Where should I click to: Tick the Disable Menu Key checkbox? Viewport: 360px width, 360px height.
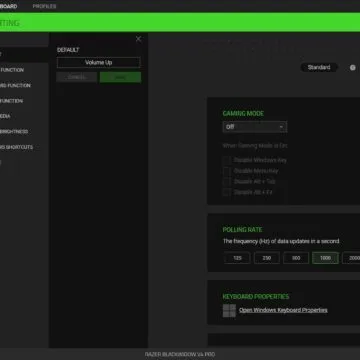click(x=227, y=171)
